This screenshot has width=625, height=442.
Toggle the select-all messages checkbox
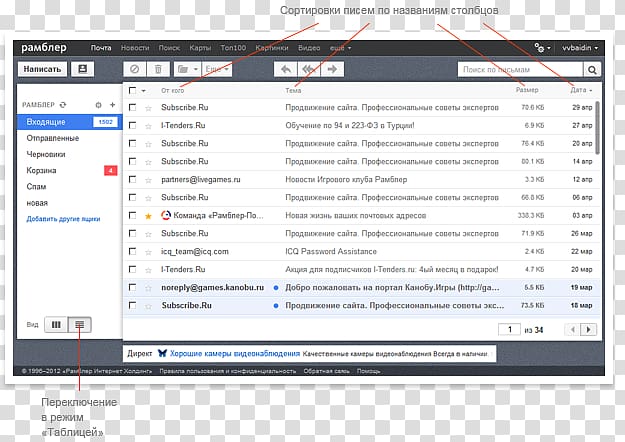132,90
